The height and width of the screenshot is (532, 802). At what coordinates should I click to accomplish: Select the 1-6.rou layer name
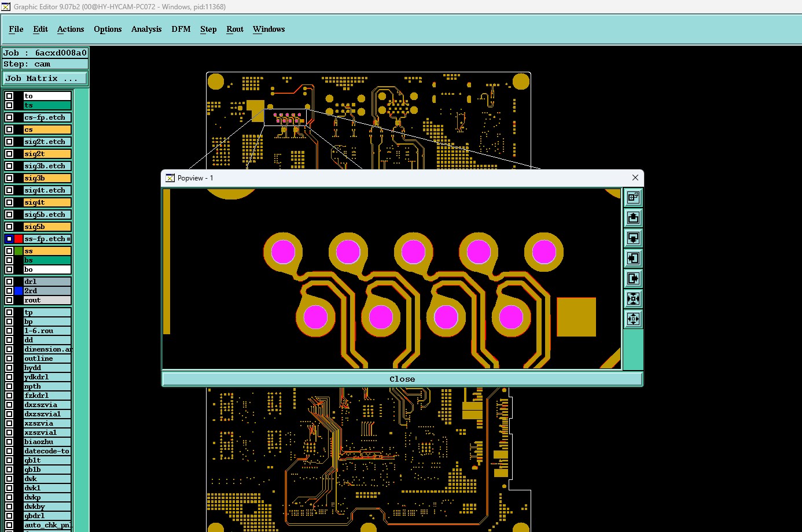pos(47,331)
